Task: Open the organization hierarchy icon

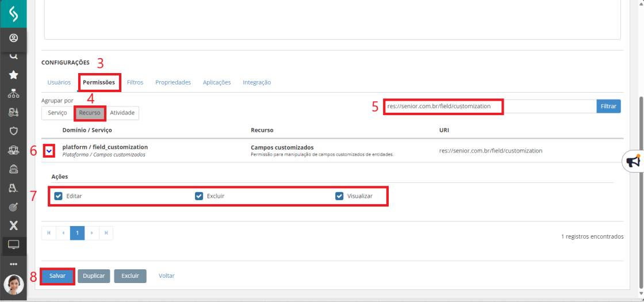Action: [x=14, y=94]
